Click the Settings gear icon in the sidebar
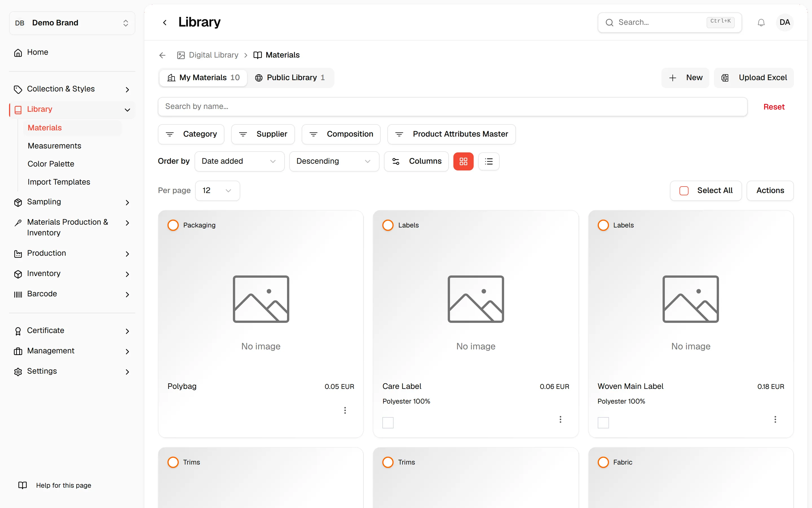Image resolution: width=812 pixels, height=508 pixels. pyautogui.click(x=18, y=372)
